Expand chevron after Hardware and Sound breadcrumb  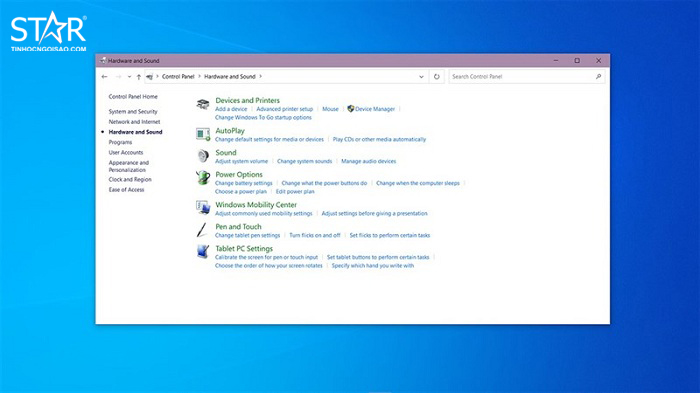point(260,77)
